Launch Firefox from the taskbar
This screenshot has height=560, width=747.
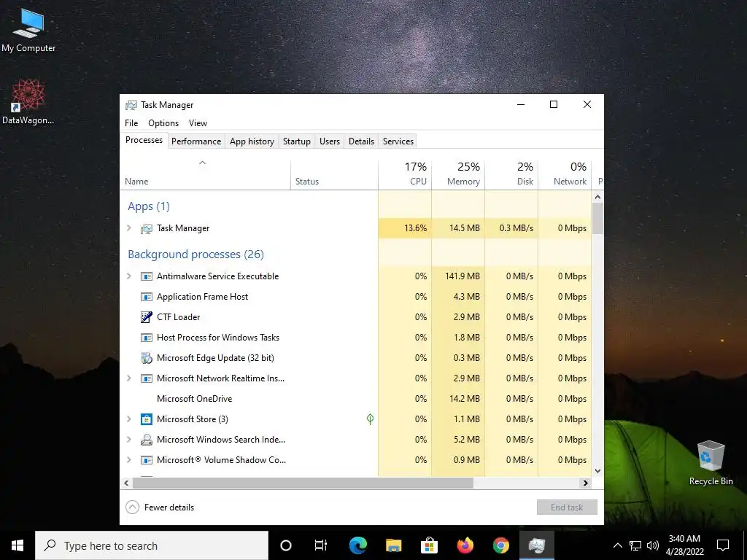coord(465,545)
